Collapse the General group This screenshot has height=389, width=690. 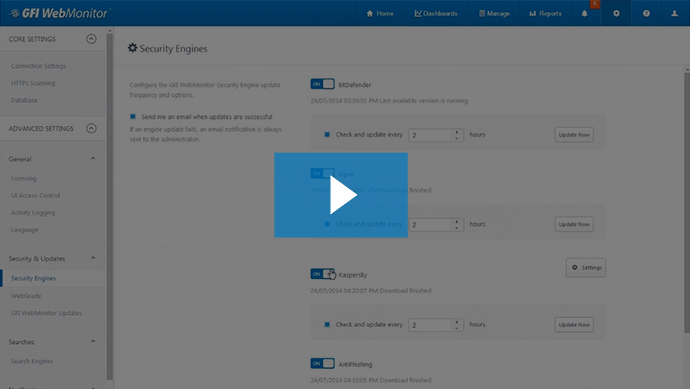(x=93, y=158)
